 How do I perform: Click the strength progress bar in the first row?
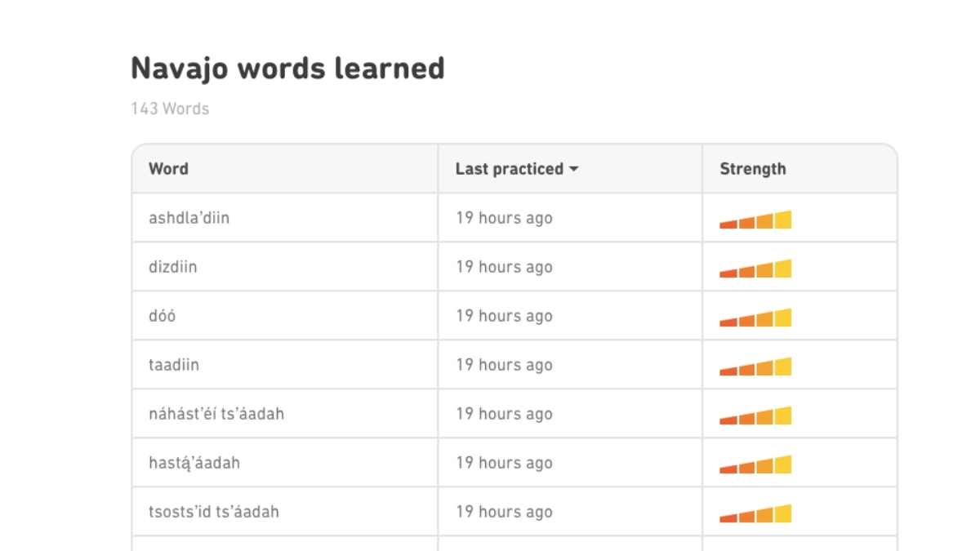click(755, 218)
